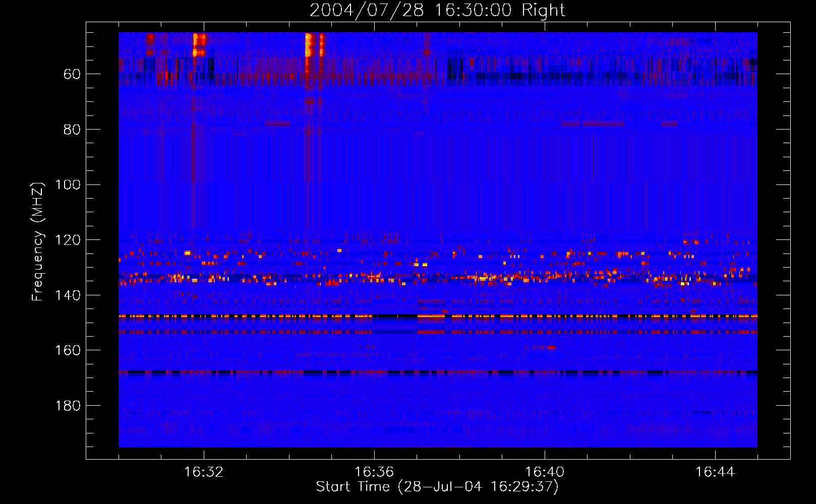Click the 80 frequency tick label
This screenshot has width=816, height=504.
pyautogui.click(x=72, y=130)
